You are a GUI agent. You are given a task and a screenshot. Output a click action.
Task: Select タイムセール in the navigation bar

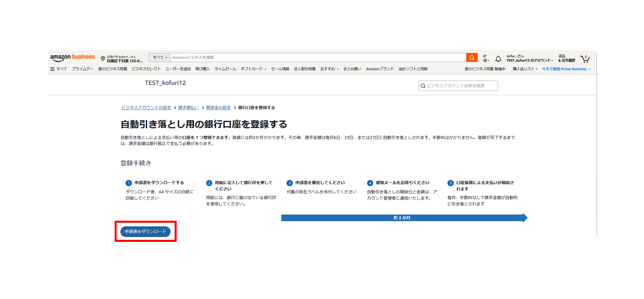[x=225, y=69]
